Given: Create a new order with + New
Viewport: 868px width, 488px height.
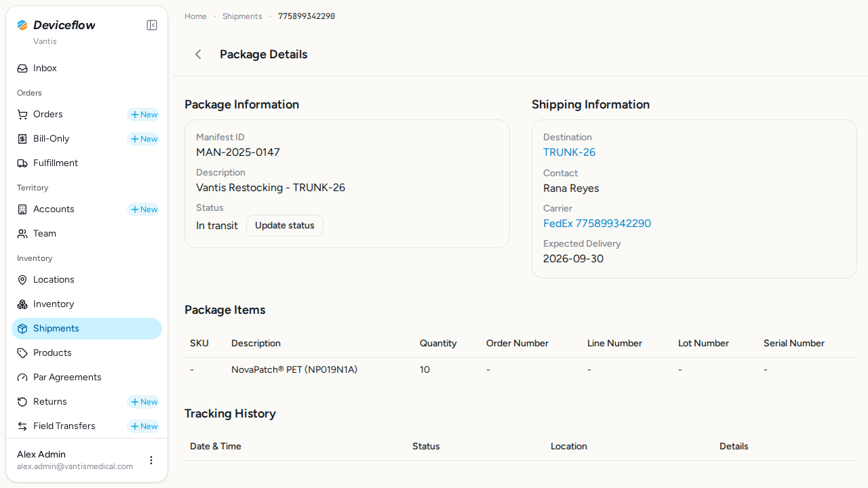Looking at the screenshot, I should tap(143, 115).
